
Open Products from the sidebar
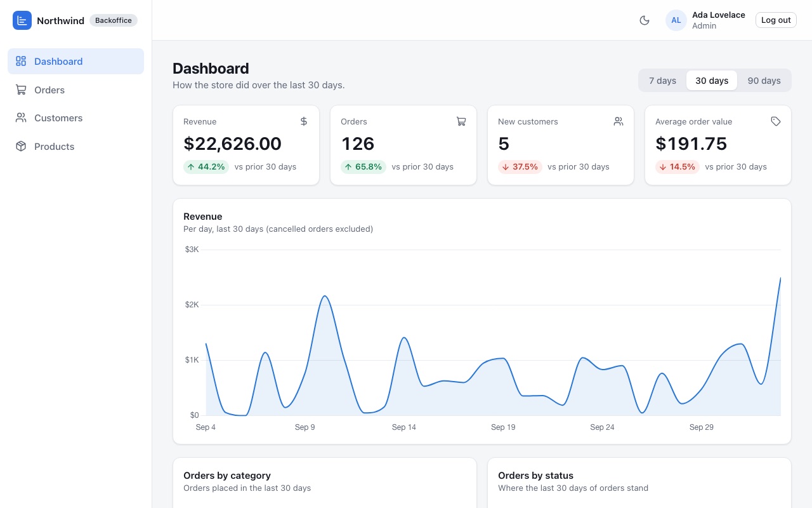[76, 147]
